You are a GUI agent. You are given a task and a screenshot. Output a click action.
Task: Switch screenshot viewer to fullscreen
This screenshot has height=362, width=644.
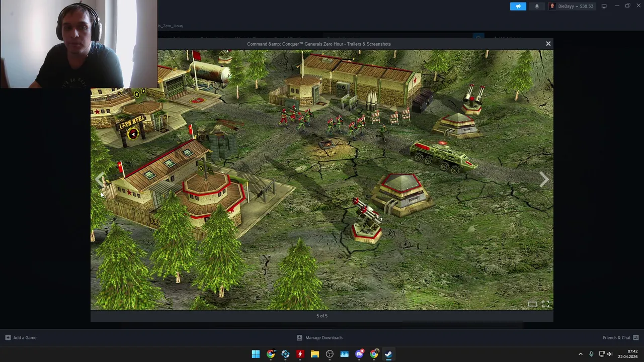point(546,304)
